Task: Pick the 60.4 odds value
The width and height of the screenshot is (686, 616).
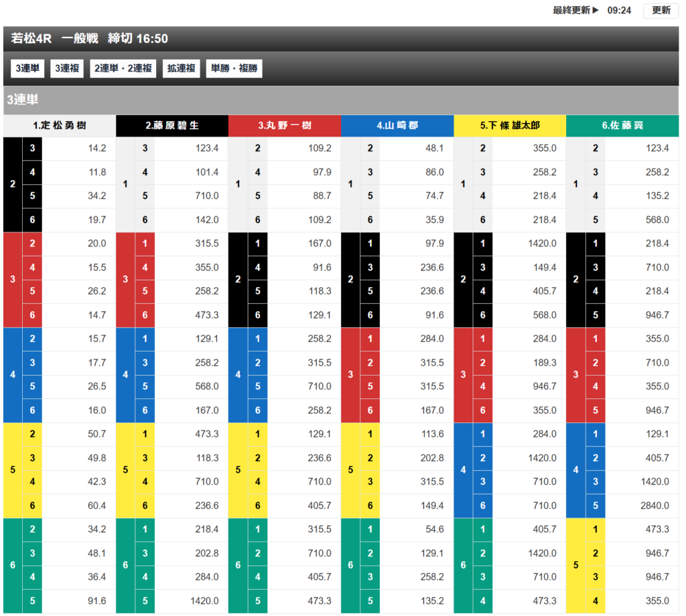Action: coord(97,506)
